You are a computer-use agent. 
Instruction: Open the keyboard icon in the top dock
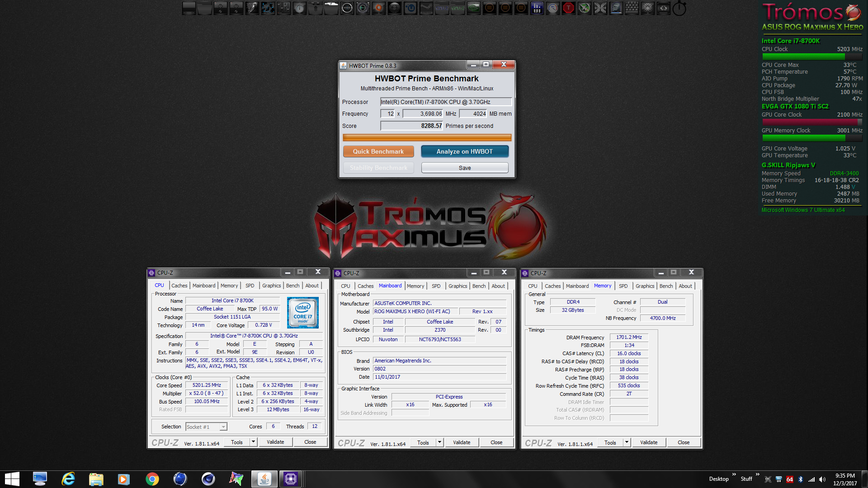632,8
